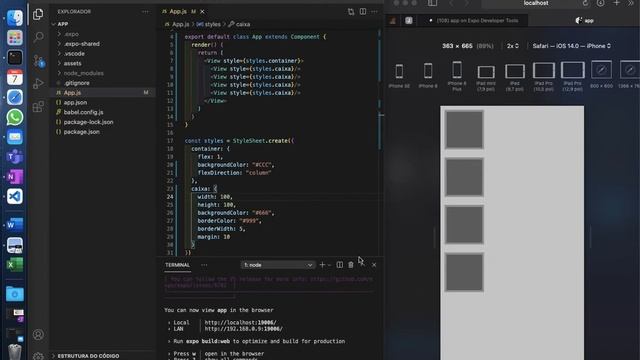The image size is (640, 360).
Task: Select the iPad Pro 12.9 inch preset
Action: tap(572, 76)
